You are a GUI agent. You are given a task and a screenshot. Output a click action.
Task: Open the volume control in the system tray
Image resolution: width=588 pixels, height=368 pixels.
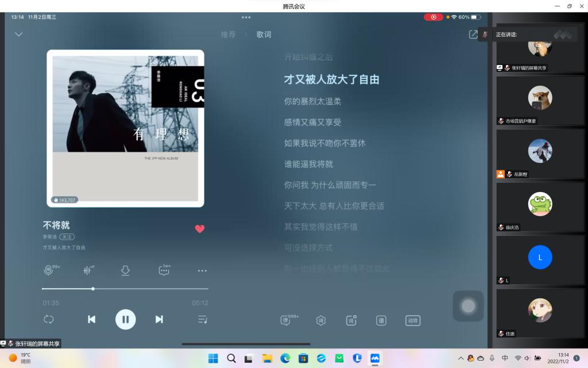(527, 358)
